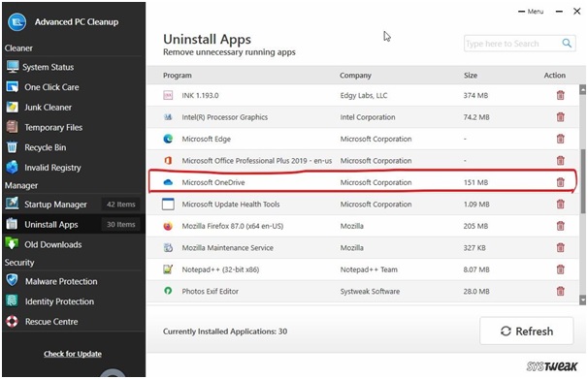This screenshot has height=379, width=588.
Task: Click Currently Installed Applications: 30 text
Action: (225, 332)
